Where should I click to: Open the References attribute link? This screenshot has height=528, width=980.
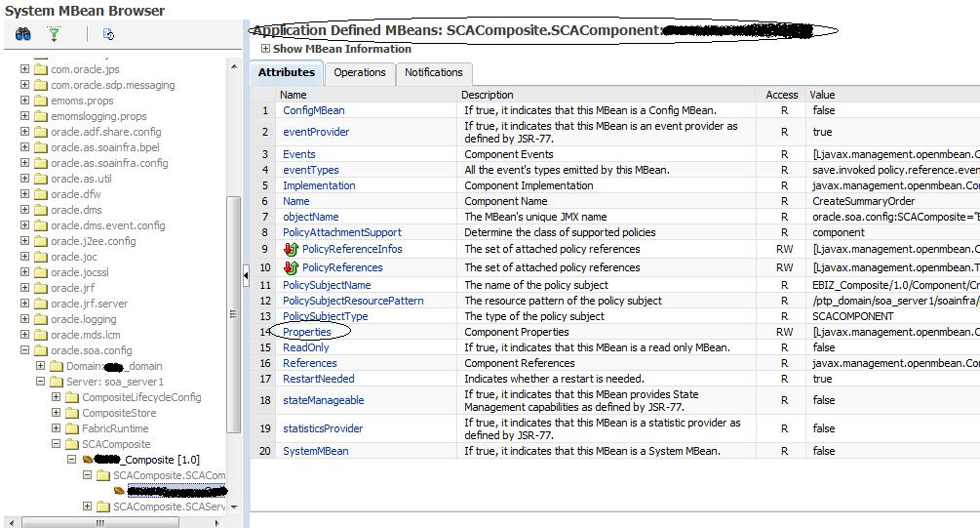click(x=310, y=363)
